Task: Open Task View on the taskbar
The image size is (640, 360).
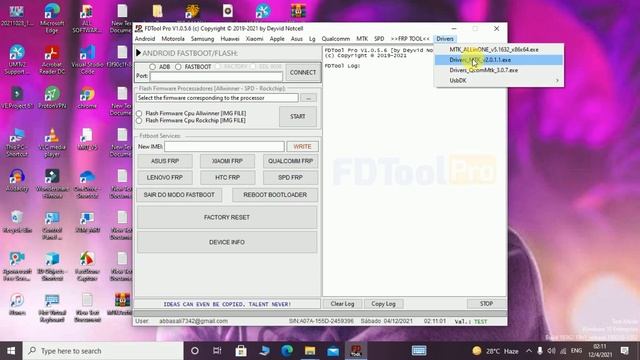Action: click(x=217, y=351)
